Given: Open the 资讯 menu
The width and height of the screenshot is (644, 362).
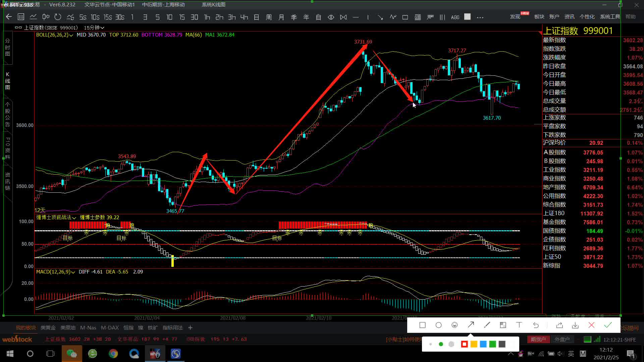Looking at the screenshot, I should (x=569, y=16).
